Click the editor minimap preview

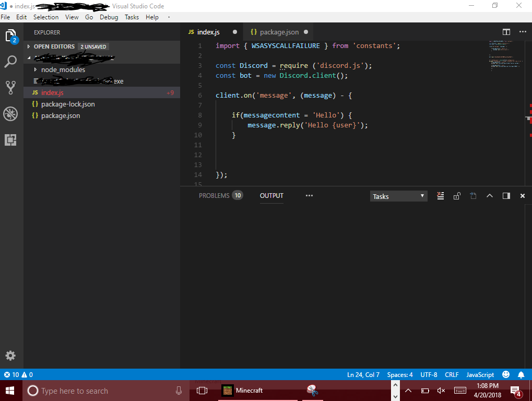coord(506,56)
